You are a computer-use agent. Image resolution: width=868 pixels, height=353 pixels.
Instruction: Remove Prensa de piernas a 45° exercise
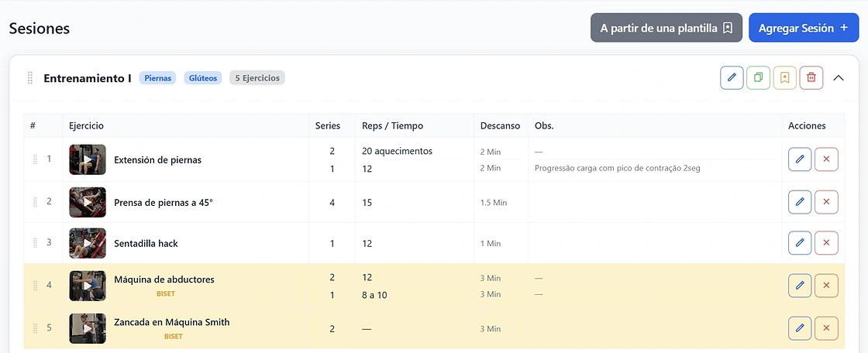click(826, 202)
